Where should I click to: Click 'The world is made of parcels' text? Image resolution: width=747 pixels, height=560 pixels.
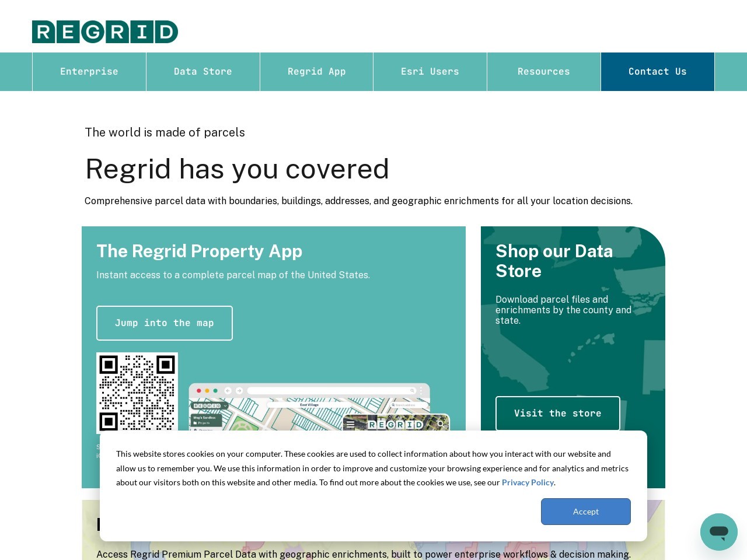(x=165, y=132)
